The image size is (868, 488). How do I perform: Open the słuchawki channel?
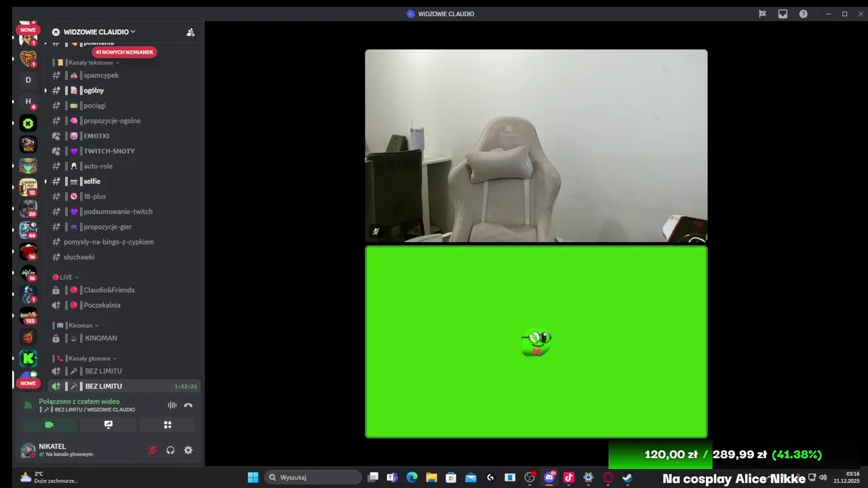coord(125,257)
